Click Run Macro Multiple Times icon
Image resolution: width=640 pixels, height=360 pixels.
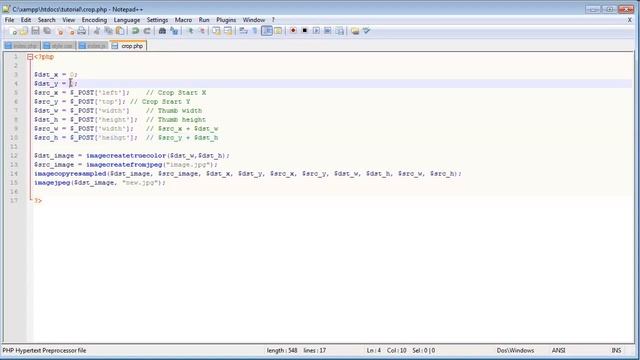pyautogui.click(x=328, y=31)
